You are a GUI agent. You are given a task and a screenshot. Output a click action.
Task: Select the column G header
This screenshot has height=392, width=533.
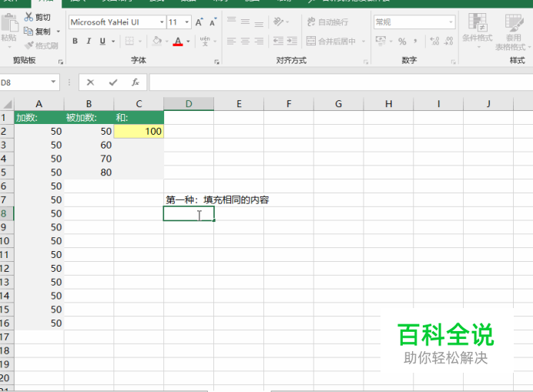[x=339, y=104]
